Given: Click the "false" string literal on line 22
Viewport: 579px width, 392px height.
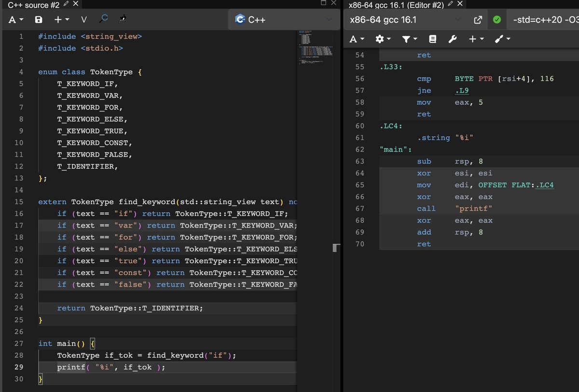Looking at the screenshot, I should [x=130, y=284].
